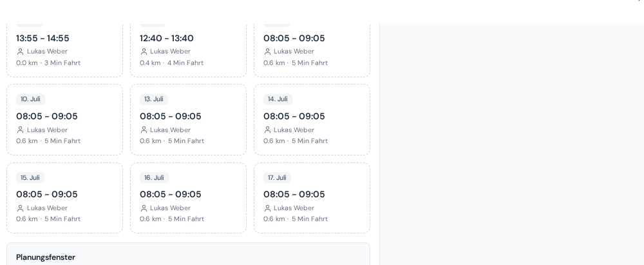Viewport: 644px width, 265px height.
Task: Click person icon in 14. Juli card
Action: point(267,130)
